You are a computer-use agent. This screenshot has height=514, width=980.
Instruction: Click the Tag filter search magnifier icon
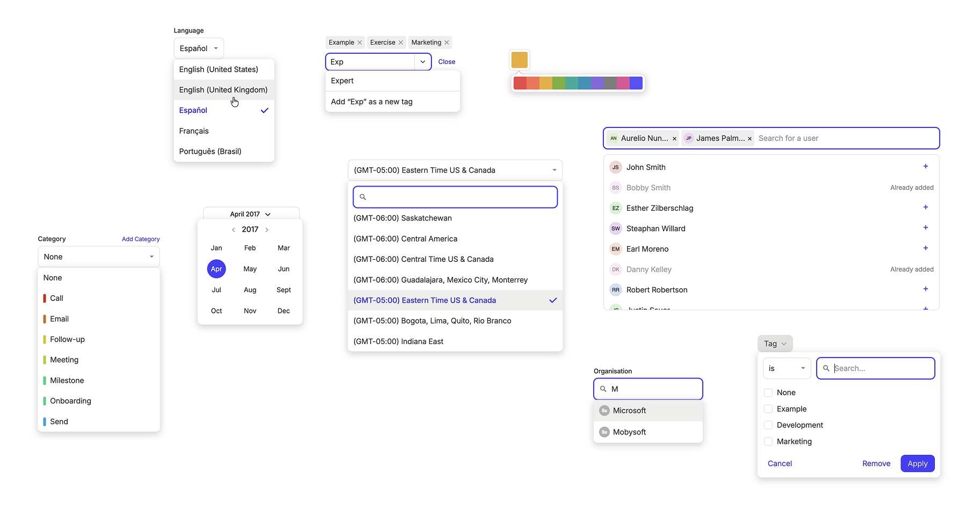point(826,369)
